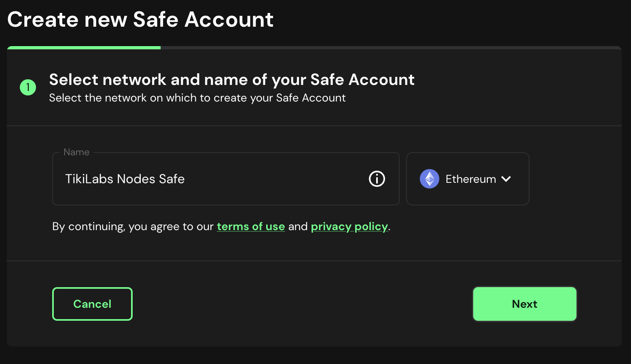This screenshot has width=631, height=364.
Task: Click the 'Safe Account' words in step heading
Action: pyautogui.click(x=362, y=80)
